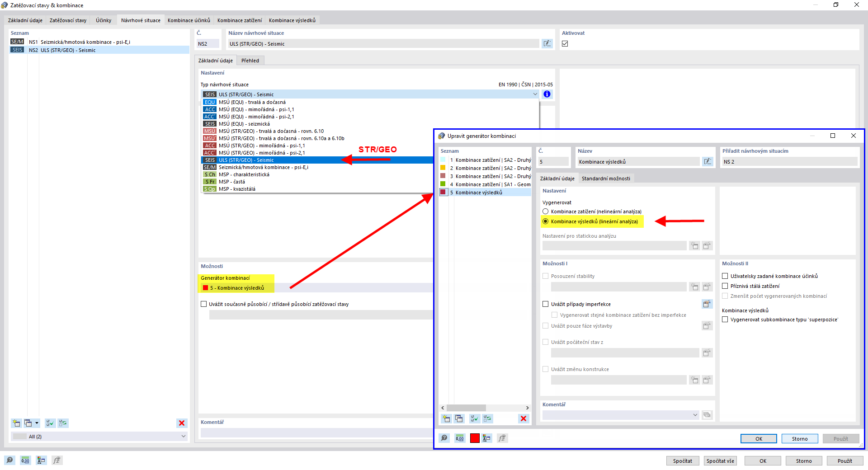Select all generators in dialog list toolbar
The width and height of the screenshot is (868, 470).
tap(475, 418)
